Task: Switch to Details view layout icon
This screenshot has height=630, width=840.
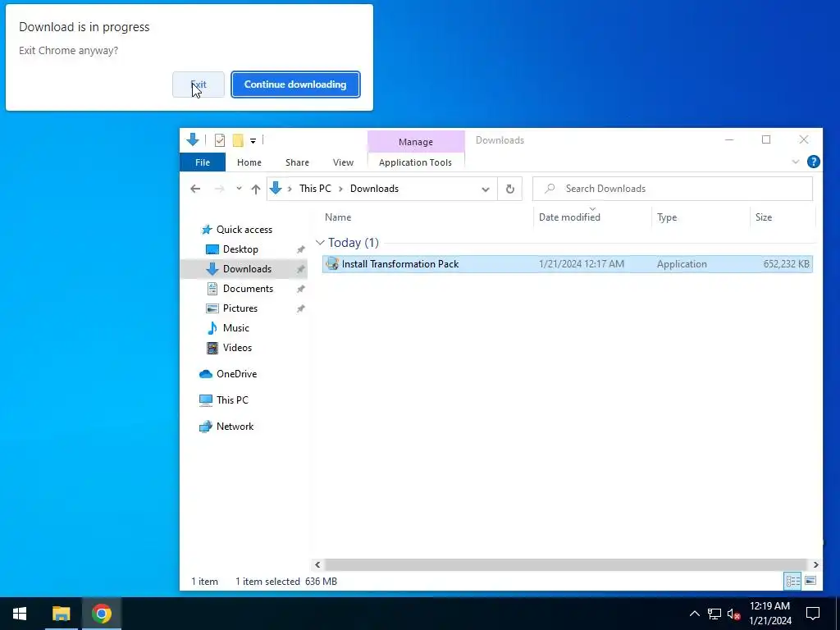Action: [793, 581]
